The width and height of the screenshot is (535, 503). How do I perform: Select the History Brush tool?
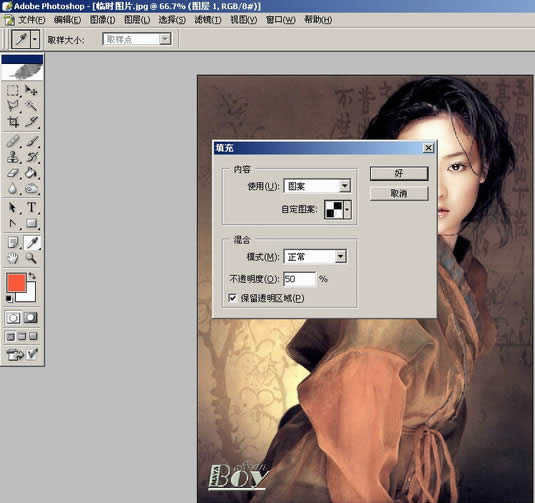[x=31, y=157]
